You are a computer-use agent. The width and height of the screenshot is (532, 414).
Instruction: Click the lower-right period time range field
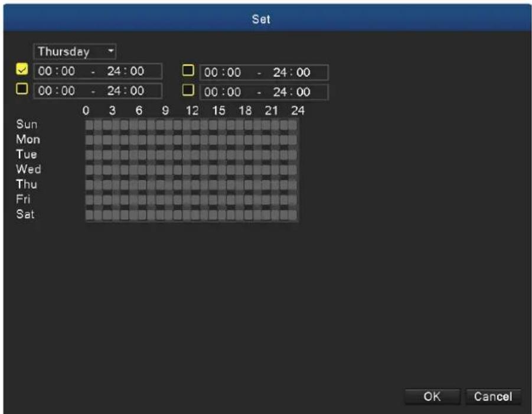tap(264, 92)
